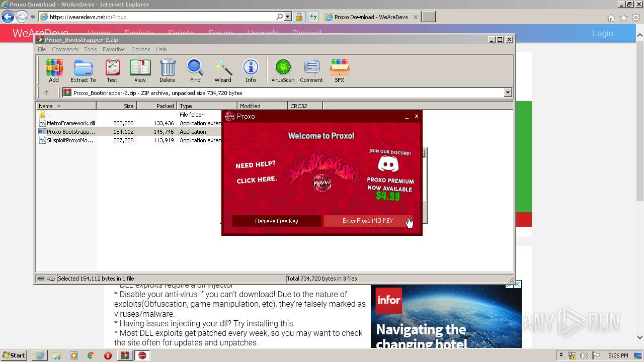
Task: Click Internet Explorer back button
Action: (8, 17)
